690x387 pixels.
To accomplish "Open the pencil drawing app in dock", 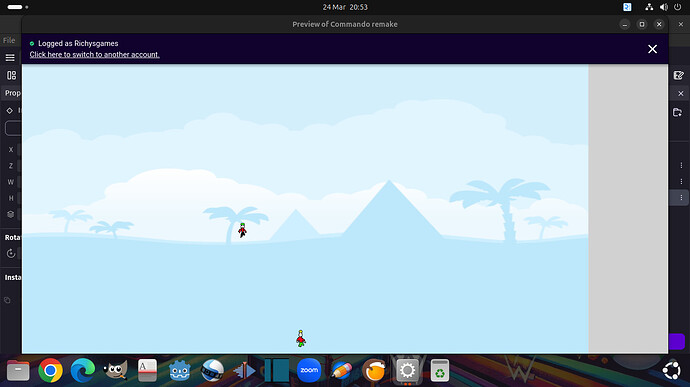I will tap(341, 371).
